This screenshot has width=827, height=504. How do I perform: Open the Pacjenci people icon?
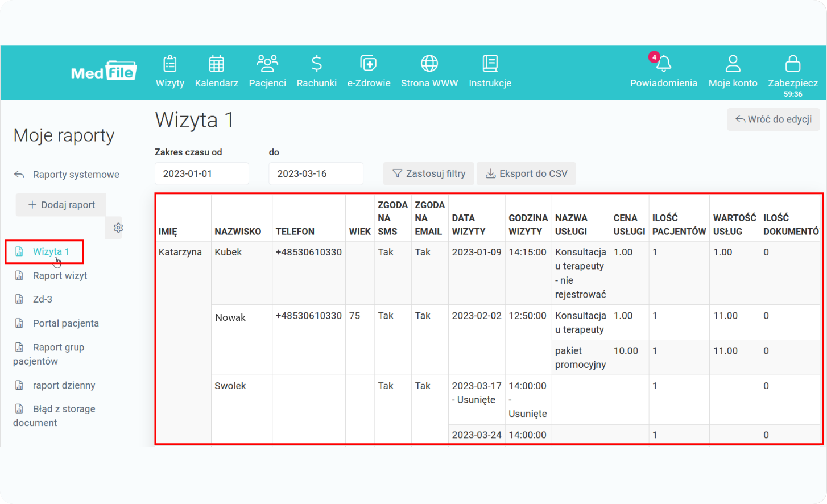(x=267, y=64)
